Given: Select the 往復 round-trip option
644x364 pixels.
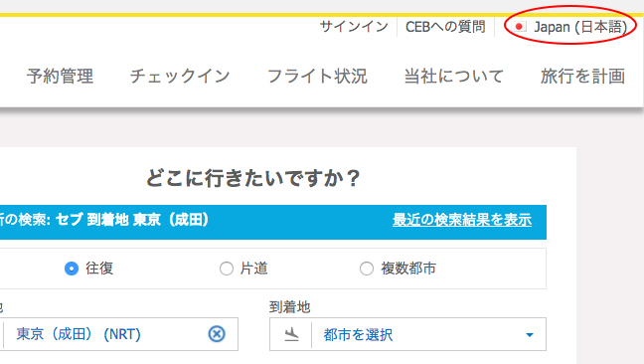Looking at the screenshot, I should 72,269.
